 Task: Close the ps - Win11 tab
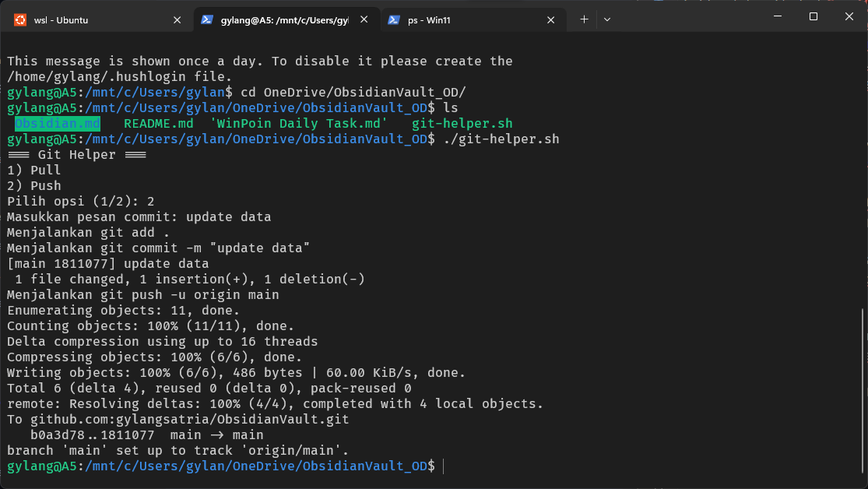pyautogui.click(x=552, y=19)
